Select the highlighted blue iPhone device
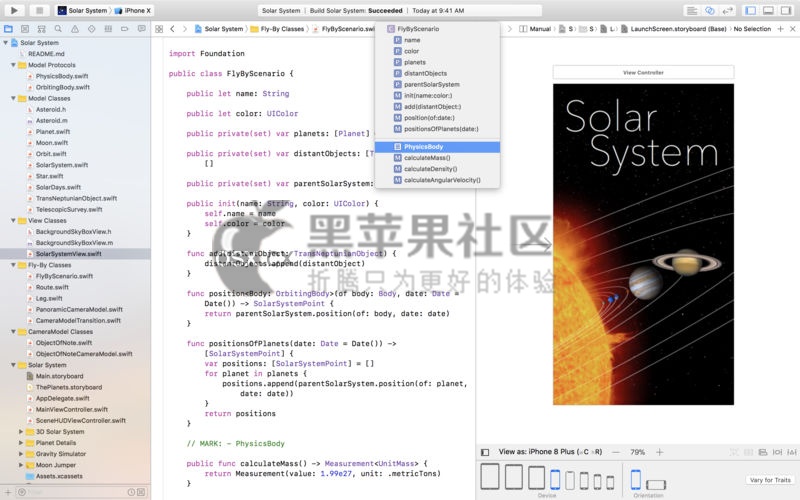Screen dimensions: 800x500 555,480
